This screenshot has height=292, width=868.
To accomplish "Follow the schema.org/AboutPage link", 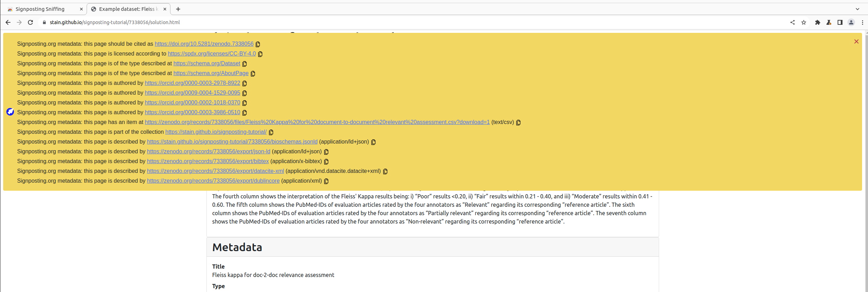I will pos(211,73).
